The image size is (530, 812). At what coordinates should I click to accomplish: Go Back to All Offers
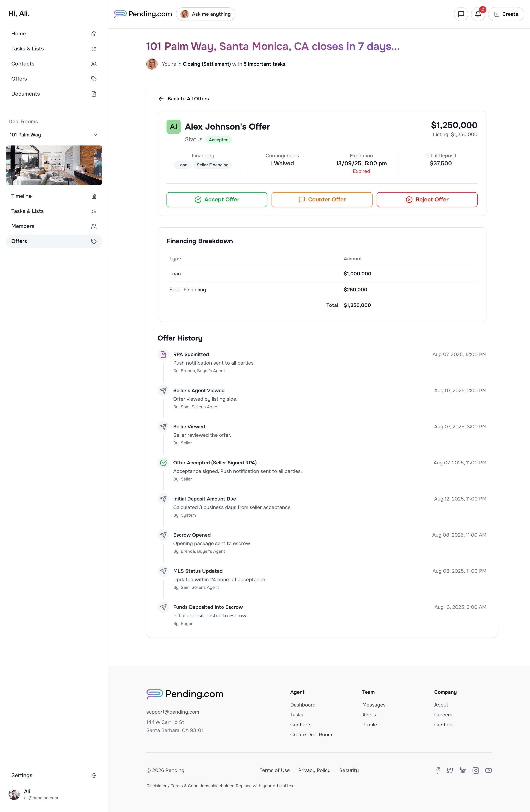pos(183,99)
